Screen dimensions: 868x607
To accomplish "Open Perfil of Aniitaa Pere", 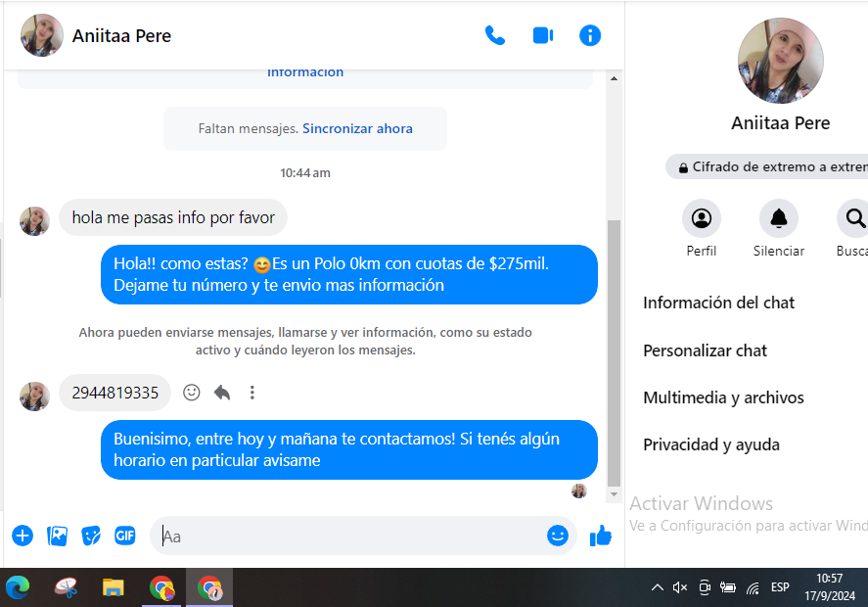I will tap(701, 218).
